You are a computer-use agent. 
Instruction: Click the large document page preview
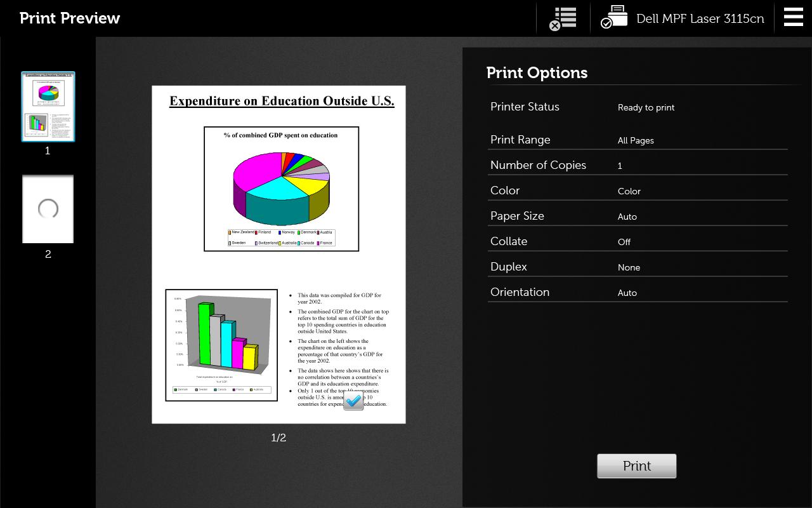[278, 254]
